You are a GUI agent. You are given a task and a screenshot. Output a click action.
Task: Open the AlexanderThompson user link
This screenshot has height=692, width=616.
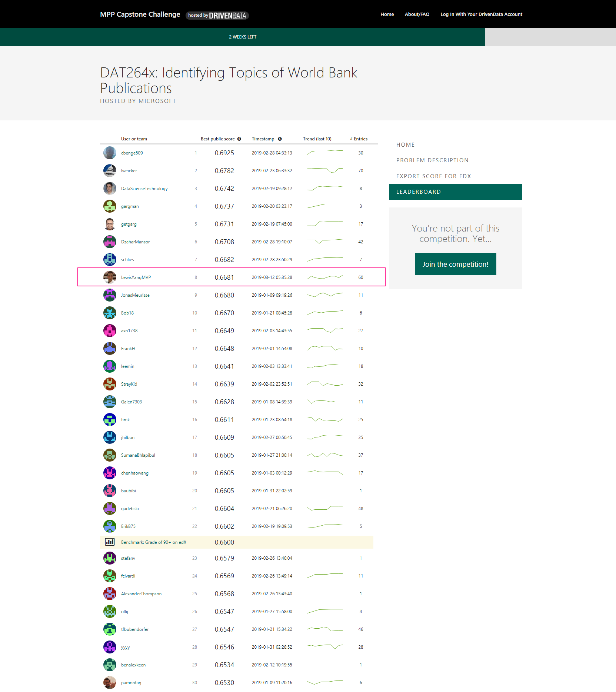(141, 594)
